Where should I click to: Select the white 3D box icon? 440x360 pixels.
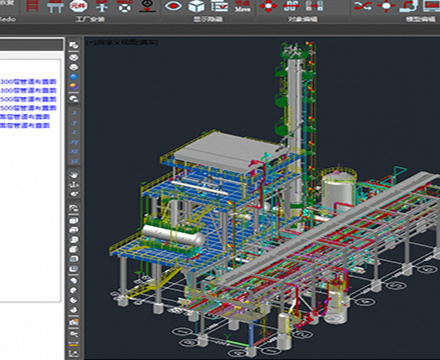pos(196,6)
